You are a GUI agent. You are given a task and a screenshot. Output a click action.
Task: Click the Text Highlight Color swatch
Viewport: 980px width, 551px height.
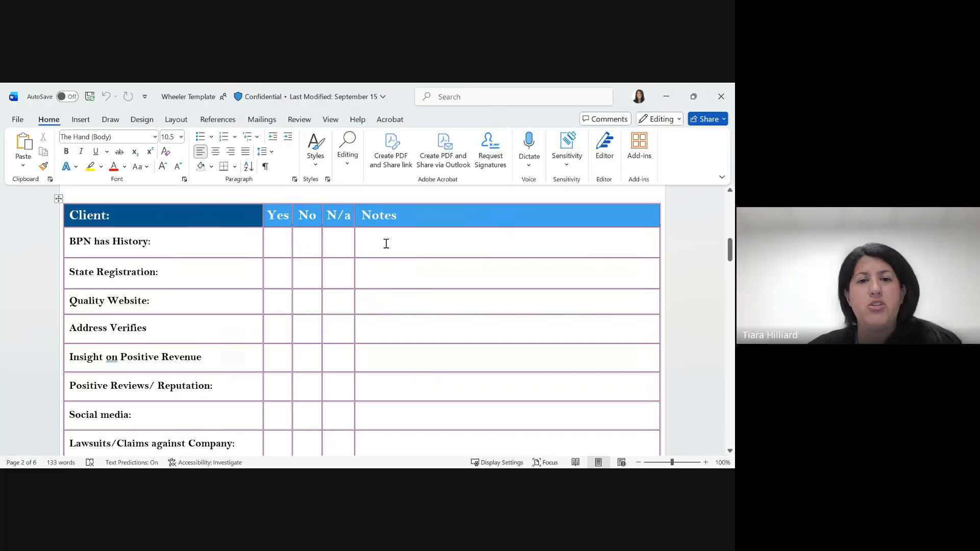tap(91, 166)
